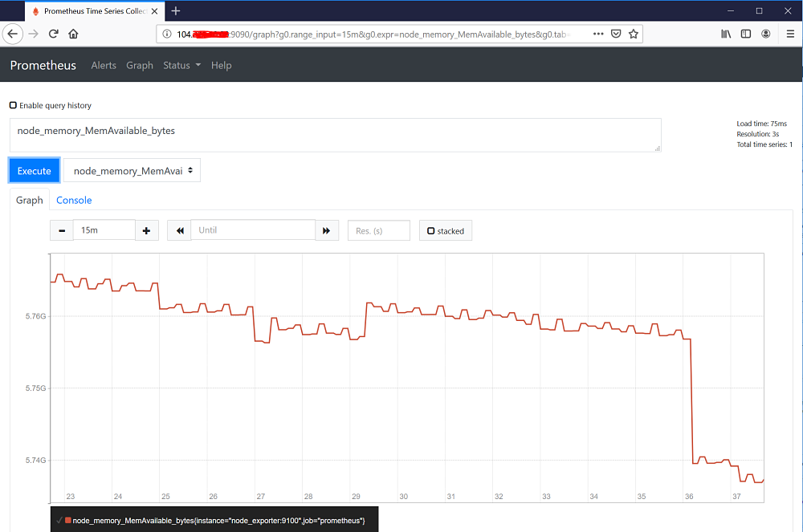Show site information icon in address bar

point(167,35)
